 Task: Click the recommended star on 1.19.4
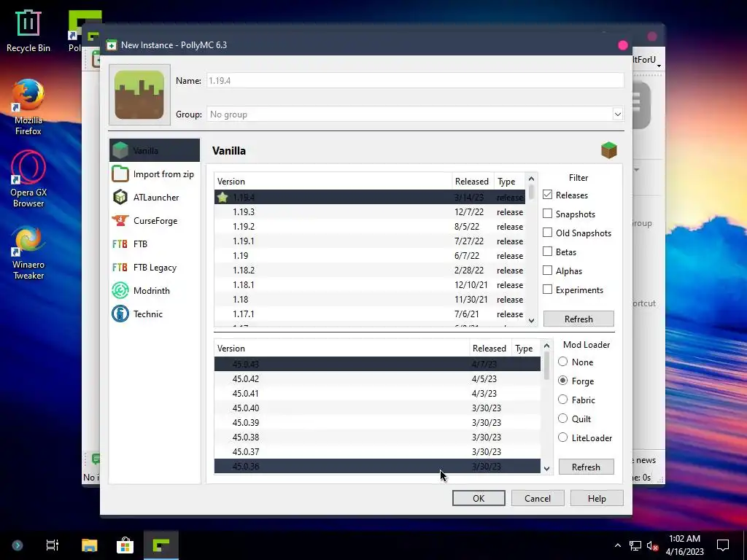pos(222,197)
